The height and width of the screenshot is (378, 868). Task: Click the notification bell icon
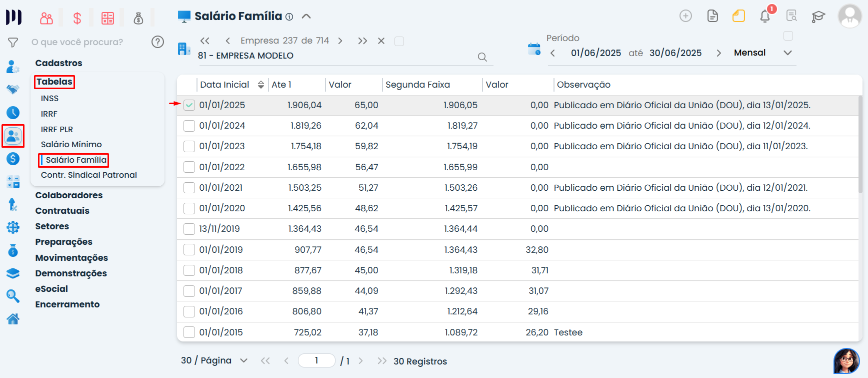point(764,17)
